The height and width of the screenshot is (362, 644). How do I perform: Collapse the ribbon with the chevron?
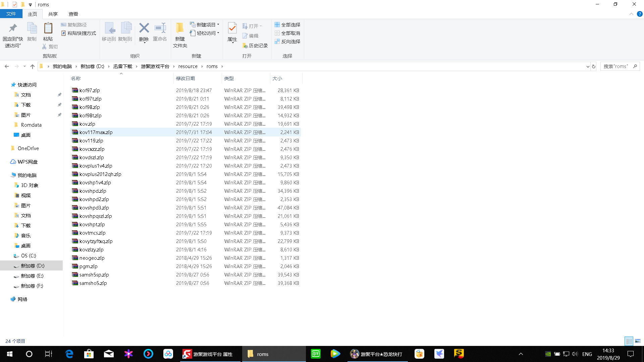(x=631, y=14)
